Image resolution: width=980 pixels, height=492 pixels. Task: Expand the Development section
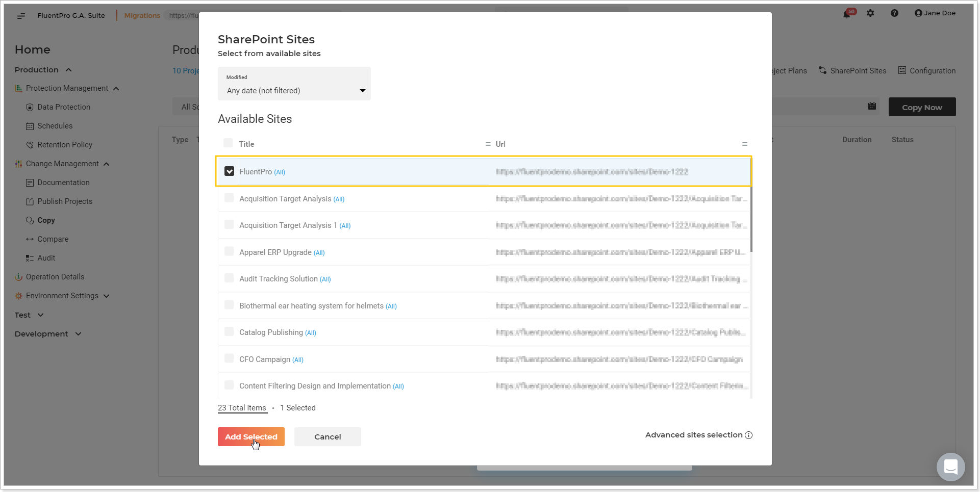click(x=78, y=334)
